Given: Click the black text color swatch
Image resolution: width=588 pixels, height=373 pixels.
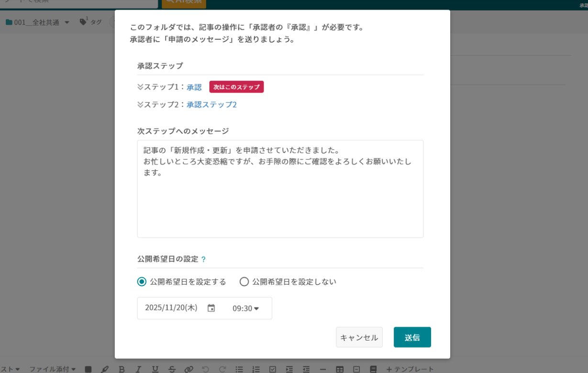Looking at the screenshot, I should pos(89,369).
